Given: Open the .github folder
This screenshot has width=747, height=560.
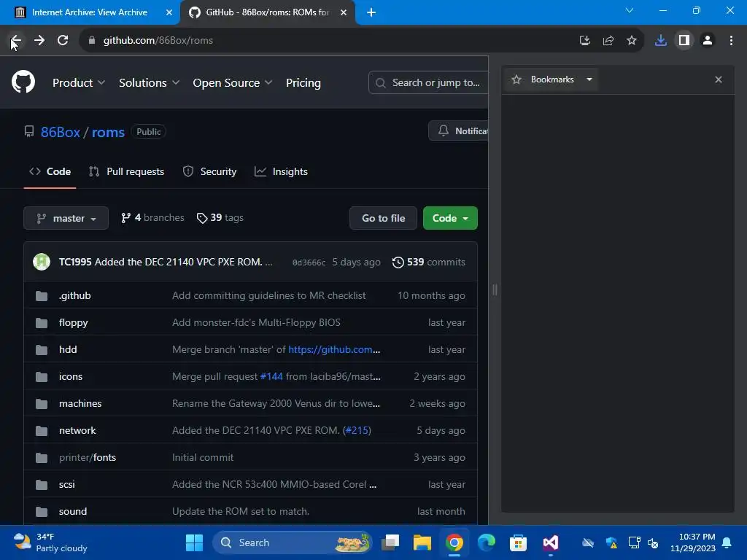Looking at the screenshot, I should [x=75, y=296].
